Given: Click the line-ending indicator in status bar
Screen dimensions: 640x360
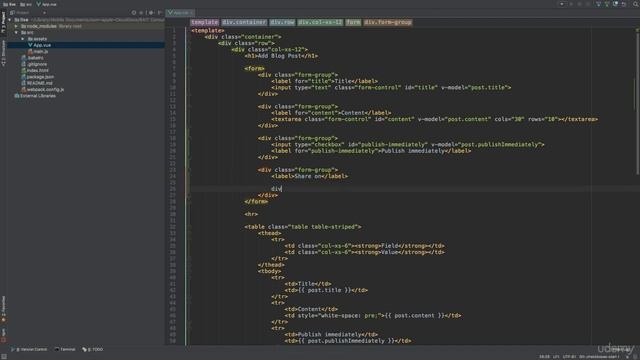Looking at the screenshot, I should [556, 357].
